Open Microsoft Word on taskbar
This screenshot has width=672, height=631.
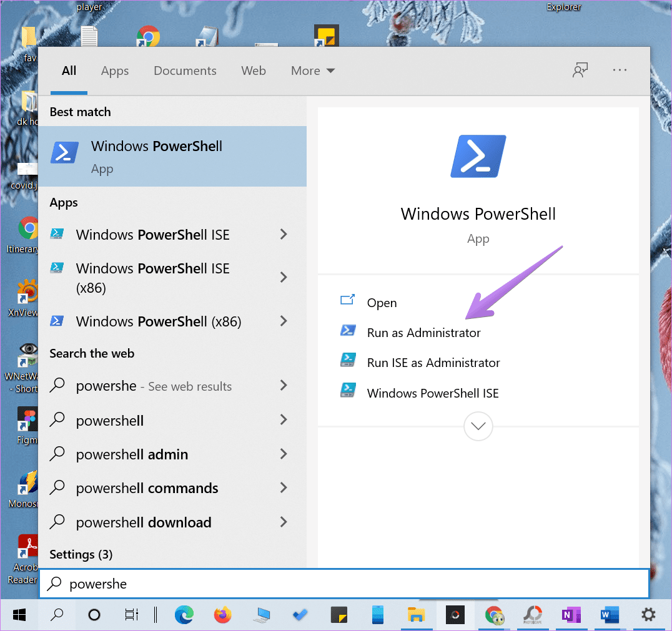point(610,615)
